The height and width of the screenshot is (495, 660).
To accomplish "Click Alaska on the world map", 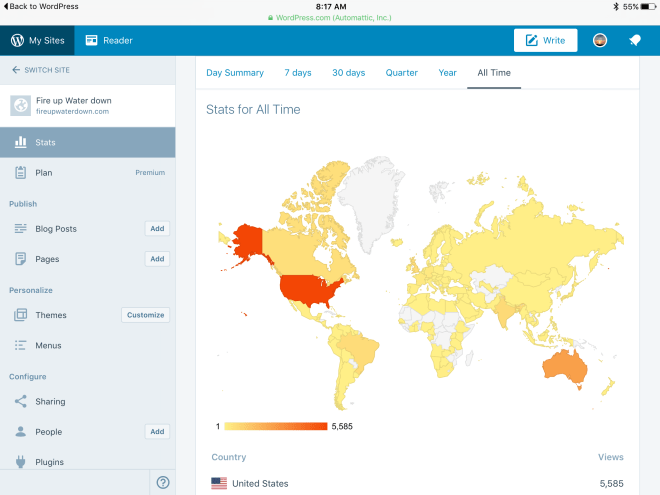I will click(x=248, y=241).
